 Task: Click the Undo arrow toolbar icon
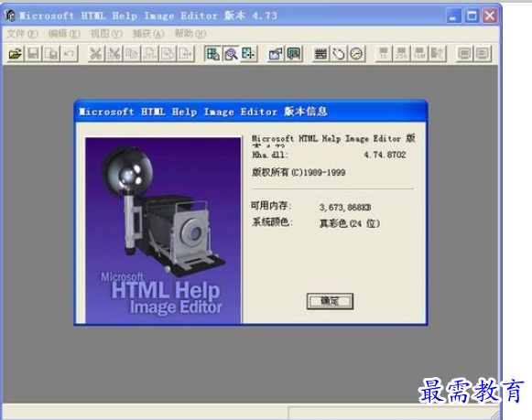click(70, 54)
